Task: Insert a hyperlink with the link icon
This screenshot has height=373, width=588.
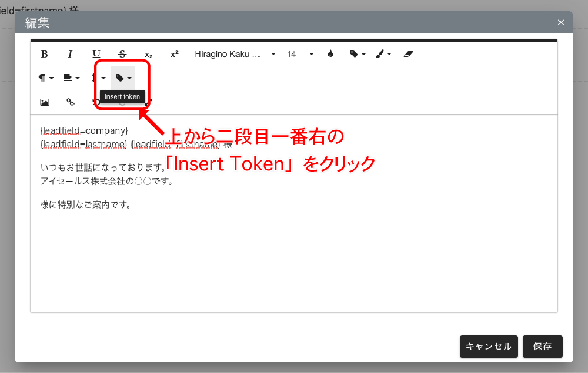Action: [x=70, y=102]
